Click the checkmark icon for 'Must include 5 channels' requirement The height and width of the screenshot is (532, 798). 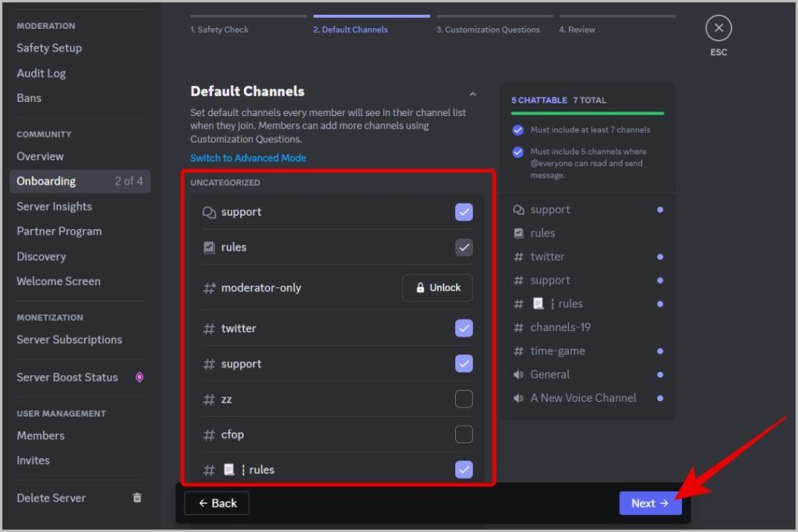pos(517,152)
